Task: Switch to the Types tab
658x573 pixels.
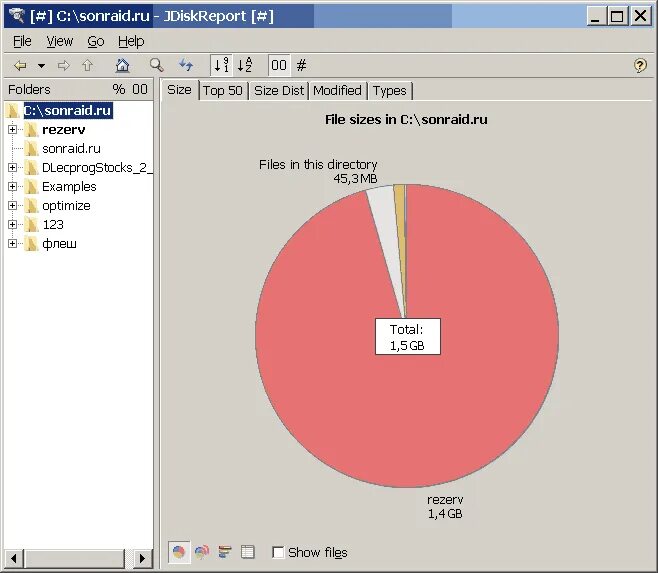Action: (390, 91)
